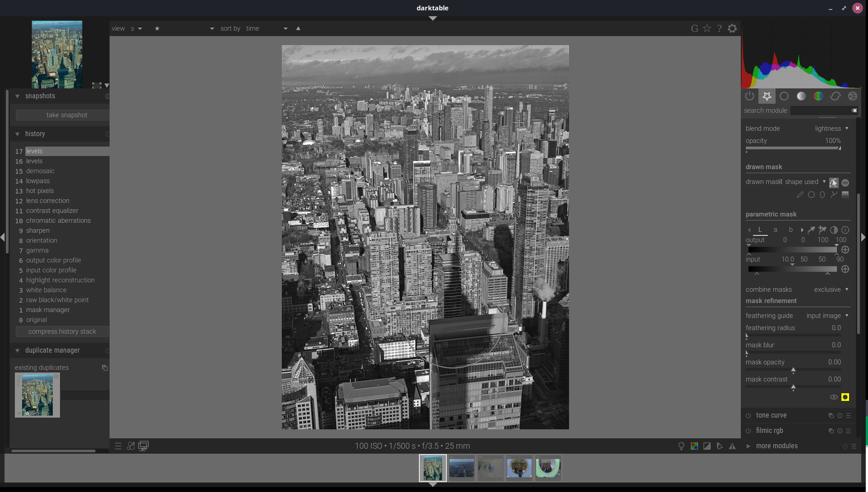Click the gradient mask shape icon
Viewport: 868px width, 492px height.
point(845,195)
